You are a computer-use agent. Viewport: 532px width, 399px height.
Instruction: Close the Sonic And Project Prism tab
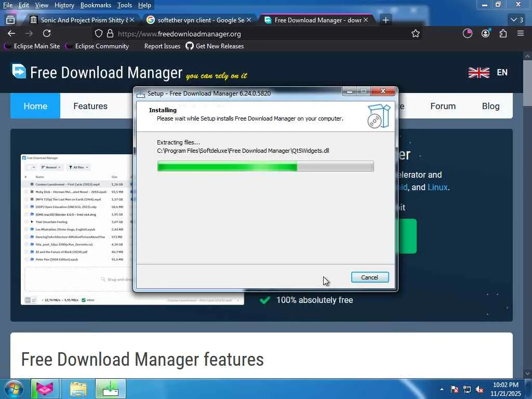point(132,20)
